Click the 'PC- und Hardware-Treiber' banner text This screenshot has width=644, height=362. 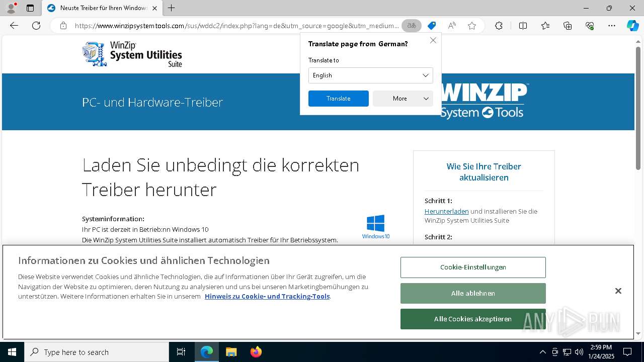tap(152, 102)
